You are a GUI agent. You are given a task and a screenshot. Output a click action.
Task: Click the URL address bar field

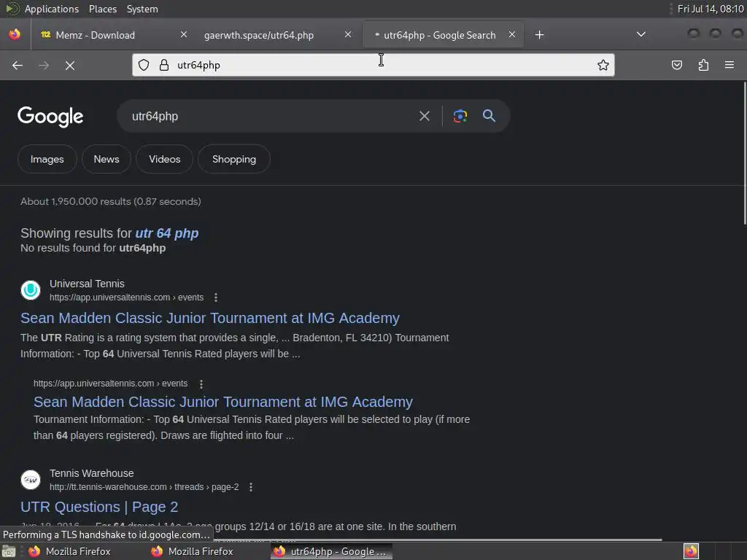(x=373, y=65)
